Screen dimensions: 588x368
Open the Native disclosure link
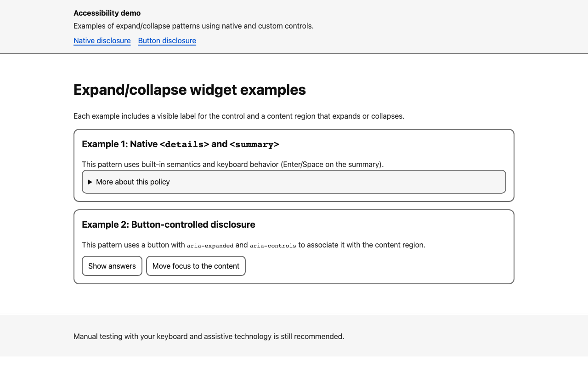click(x=102, y=40)
